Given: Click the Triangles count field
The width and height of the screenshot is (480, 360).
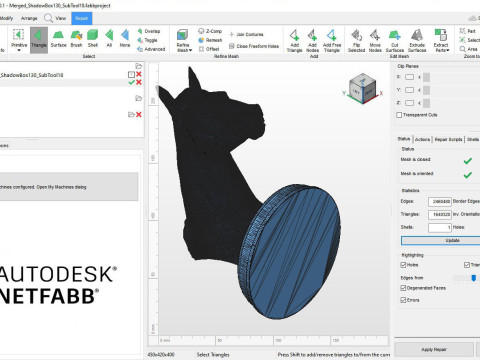Looking at the screenshot, I should [x=439, y=214].
